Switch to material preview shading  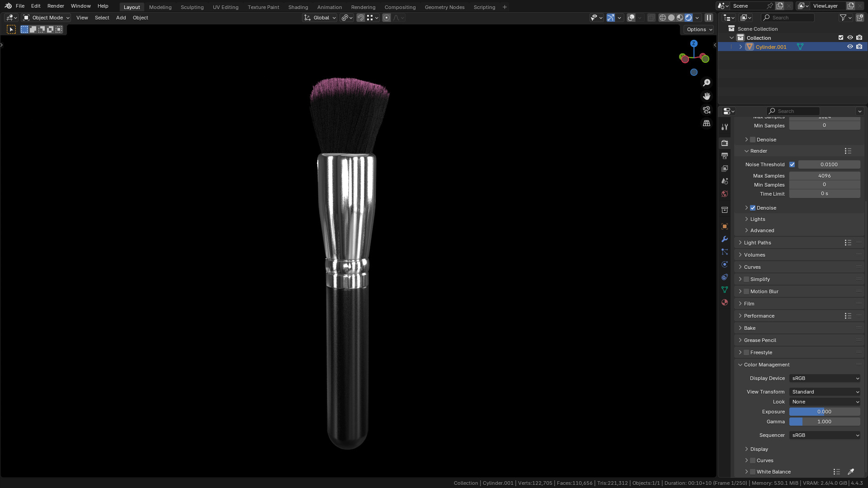(680, 18)
